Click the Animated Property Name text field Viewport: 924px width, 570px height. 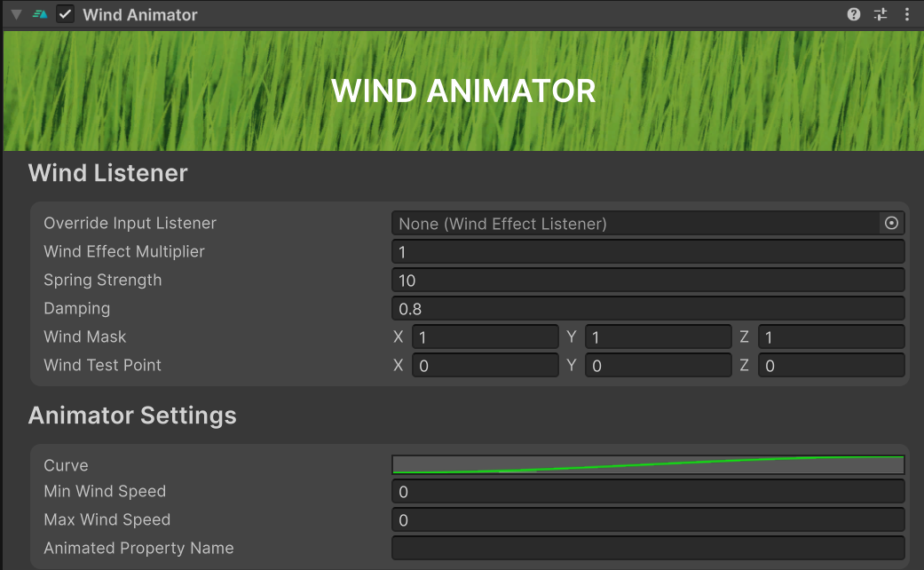[648, 549]
